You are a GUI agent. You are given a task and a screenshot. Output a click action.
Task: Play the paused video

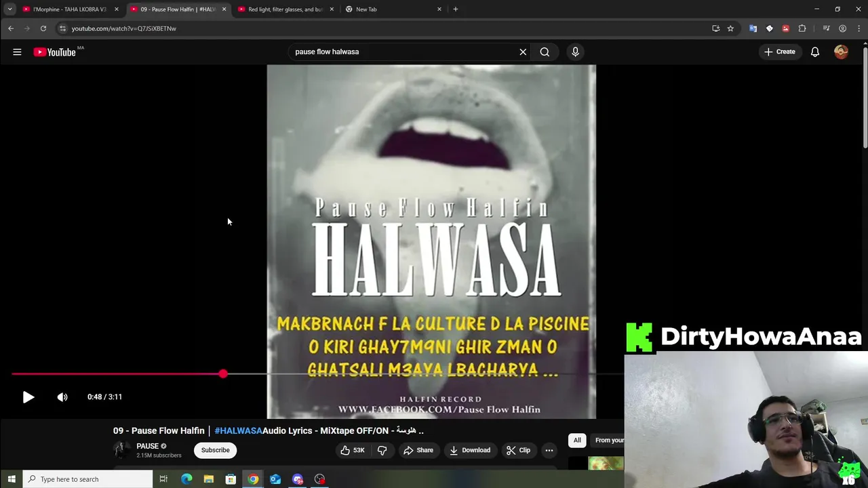pos(28,397)
